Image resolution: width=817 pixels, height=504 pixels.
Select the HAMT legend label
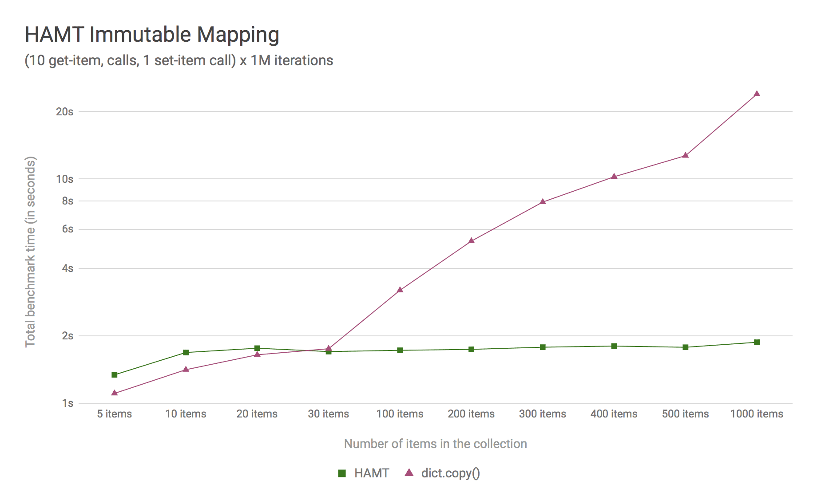tap(372, 473)
